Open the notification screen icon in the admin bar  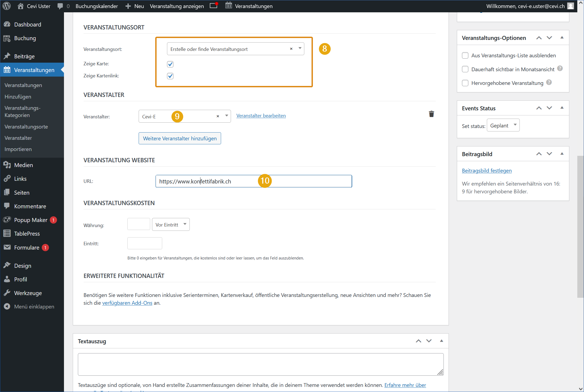click(214, 6)
